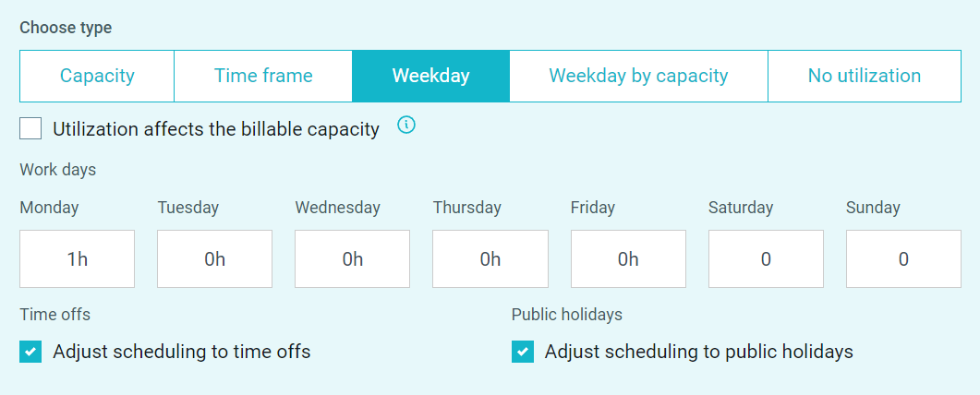Click the Utilization affects billable capacity label
This screenshot has height=395, width=980.
click(216, 129)
